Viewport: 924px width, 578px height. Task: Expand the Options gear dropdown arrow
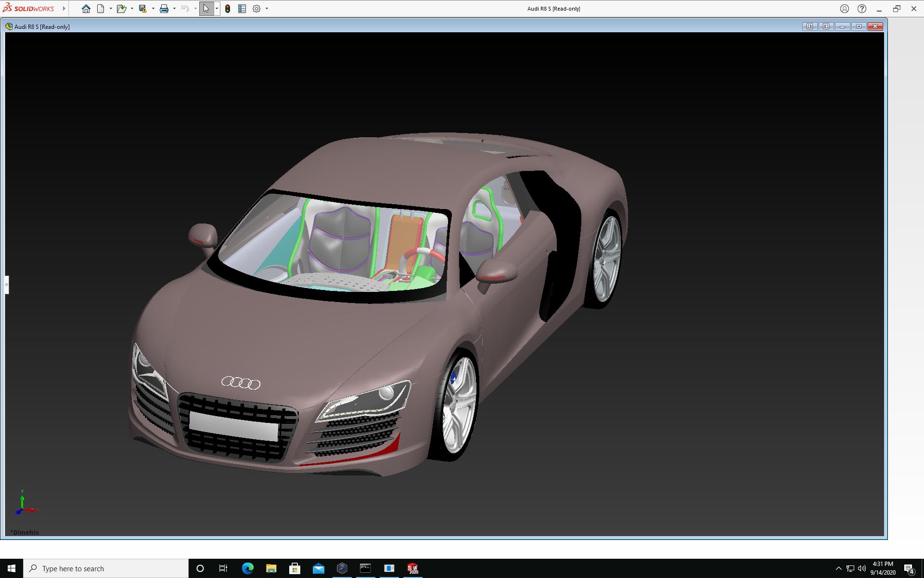267,9
